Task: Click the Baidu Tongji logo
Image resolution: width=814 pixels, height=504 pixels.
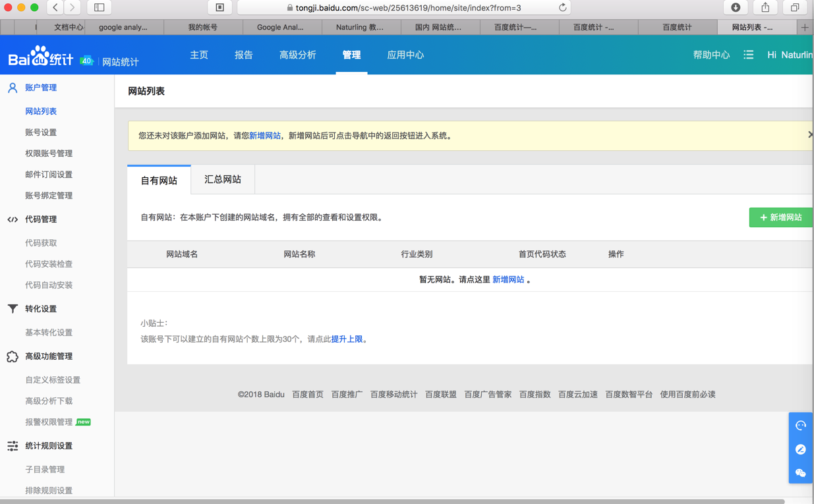Action: click(41, 57)
